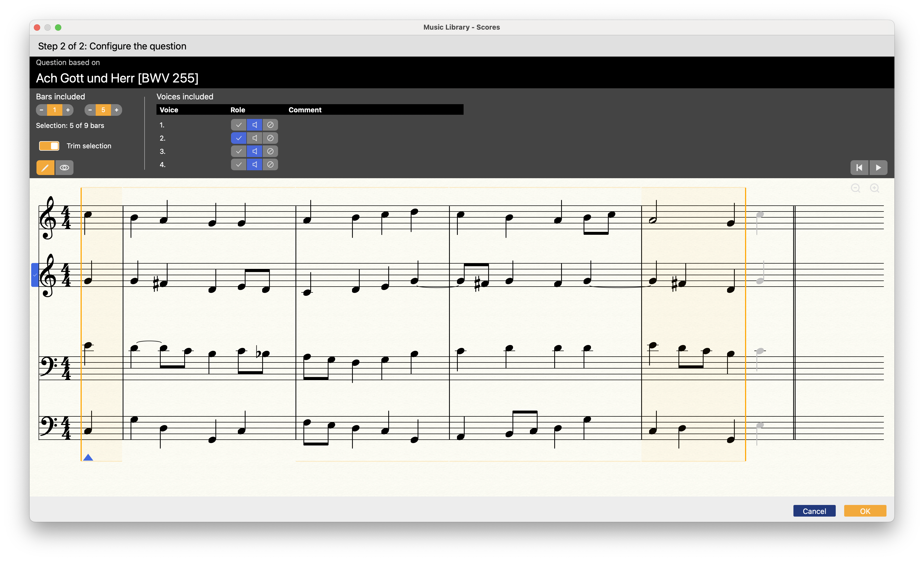Increase the starting bar number

tap(68, 110)
